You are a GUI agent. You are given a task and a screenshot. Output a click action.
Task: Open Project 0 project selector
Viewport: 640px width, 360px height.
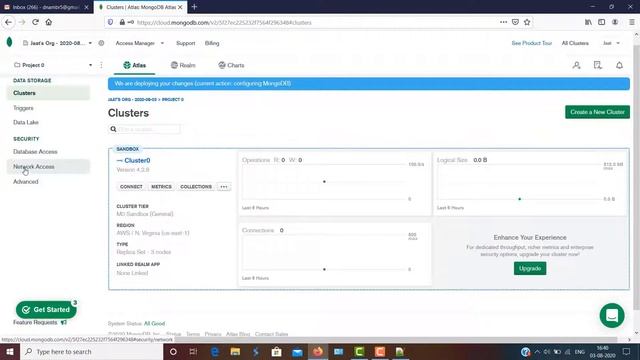coord(52,65)
